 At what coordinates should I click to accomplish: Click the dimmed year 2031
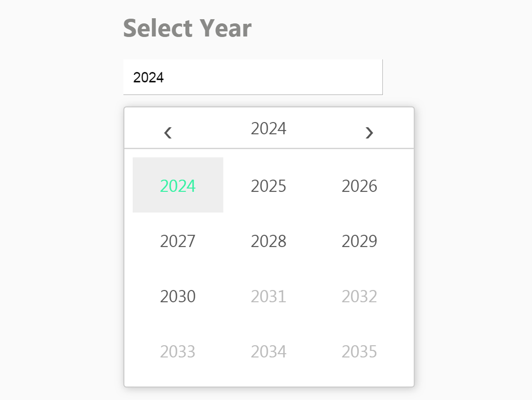click(x=268, y=296)
